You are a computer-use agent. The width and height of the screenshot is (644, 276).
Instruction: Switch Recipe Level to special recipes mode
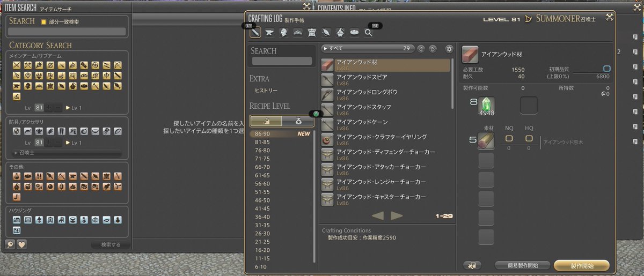click(x=298, y=121)
